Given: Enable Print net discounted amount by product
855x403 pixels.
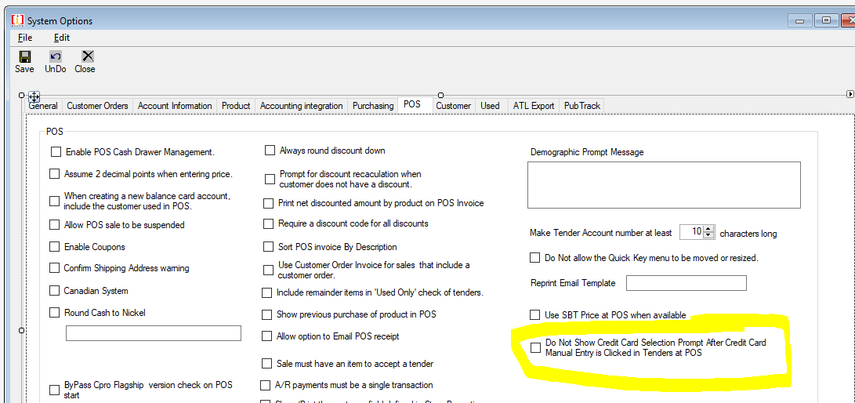Looking at the screenshot, I should point(268,203).
